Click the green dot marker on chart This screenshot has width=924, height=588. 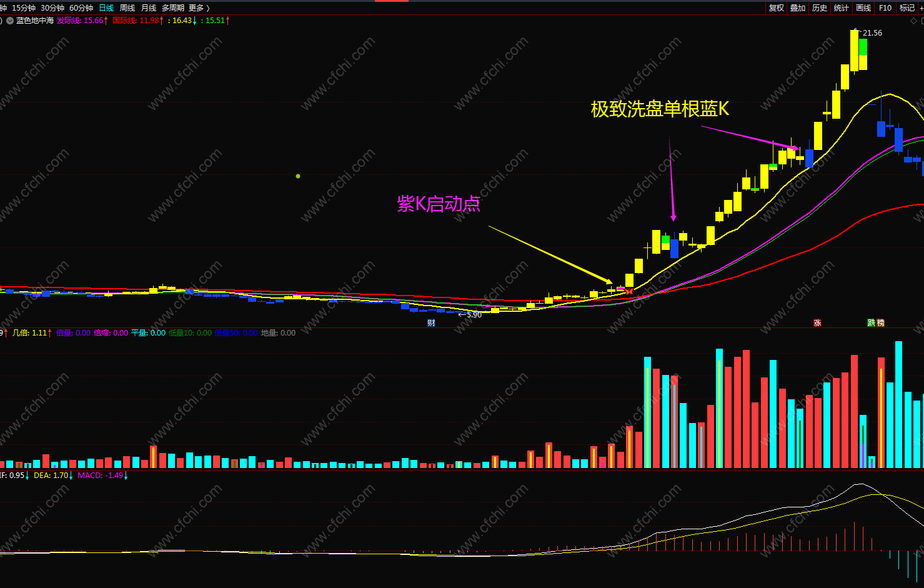coord(298,176)
